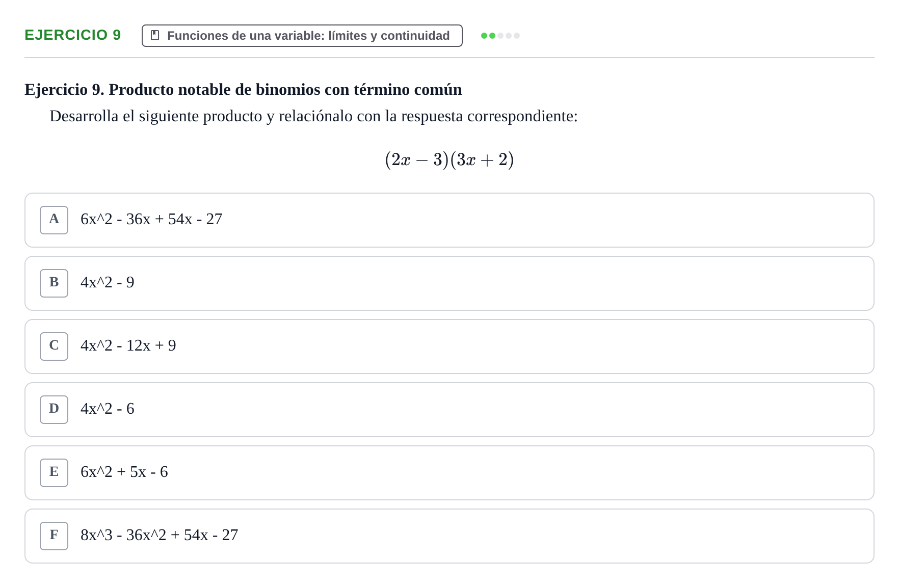Open the 'Funciones de una variable' topic tag
The image size is (899, 588).
pos(302,36)
